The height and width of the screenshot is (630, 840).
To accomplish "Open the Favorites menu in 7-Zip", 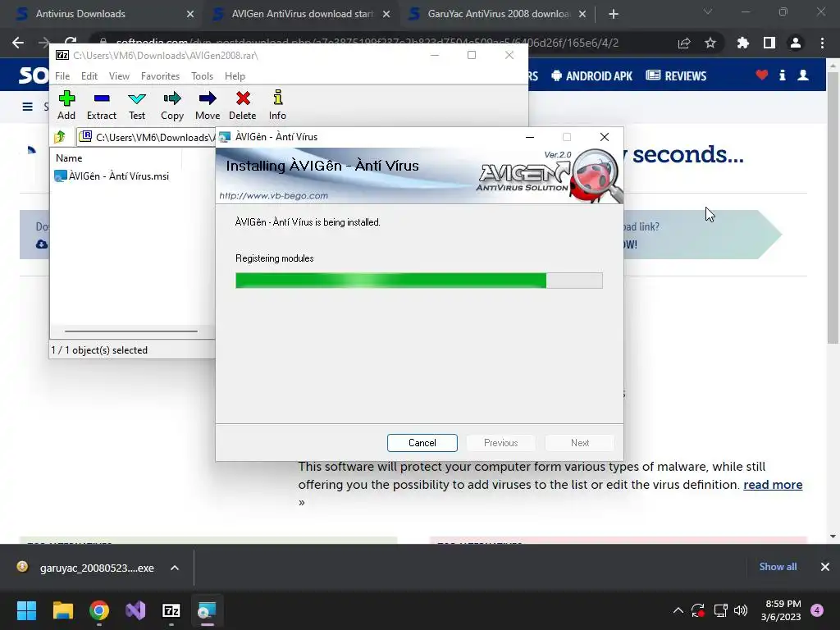I will click(160, 76).
